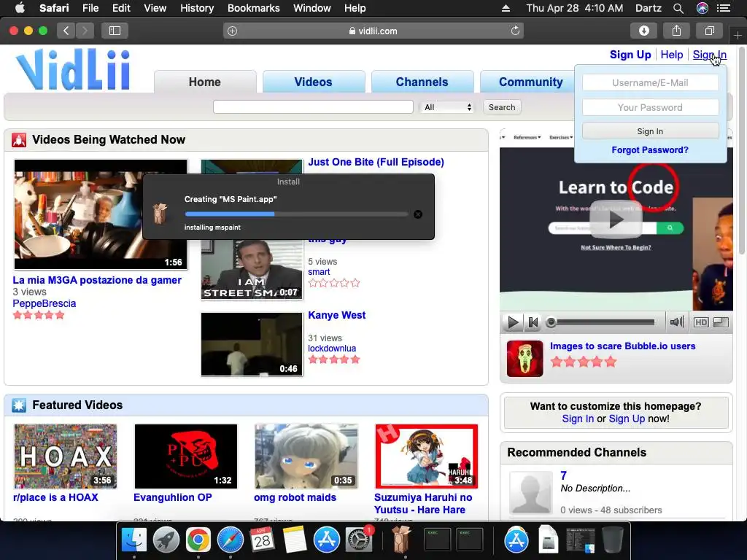
Task: Click the Sign In button in the login popup
Action: (650, 131)
